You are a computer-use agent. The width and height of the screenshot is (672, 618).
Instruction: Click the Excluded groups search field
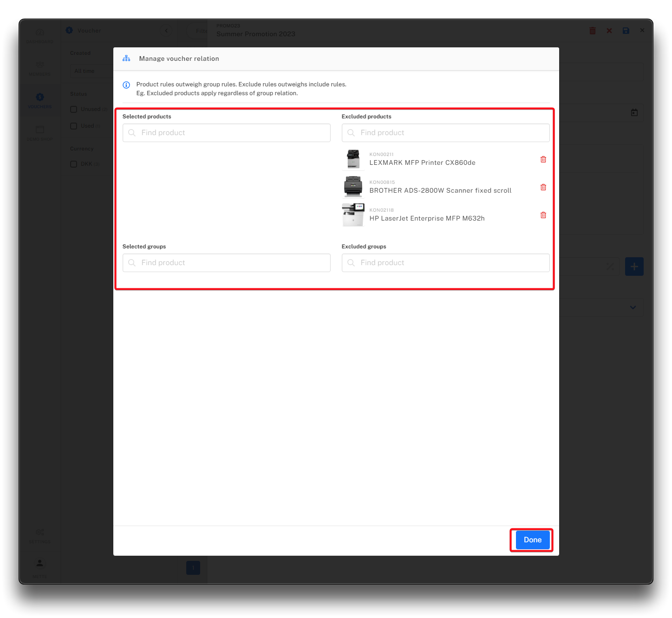(x=445, y=263)
